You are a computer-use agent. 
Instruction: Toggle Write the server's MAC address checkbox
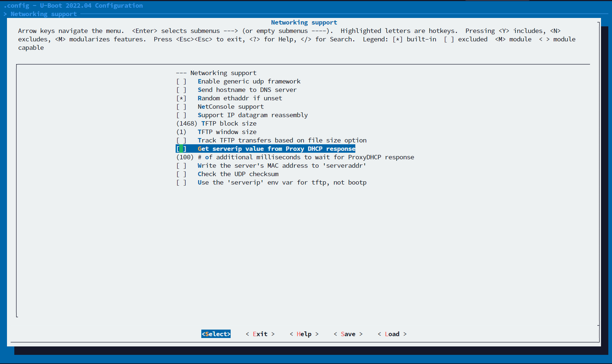coord(181,166)
